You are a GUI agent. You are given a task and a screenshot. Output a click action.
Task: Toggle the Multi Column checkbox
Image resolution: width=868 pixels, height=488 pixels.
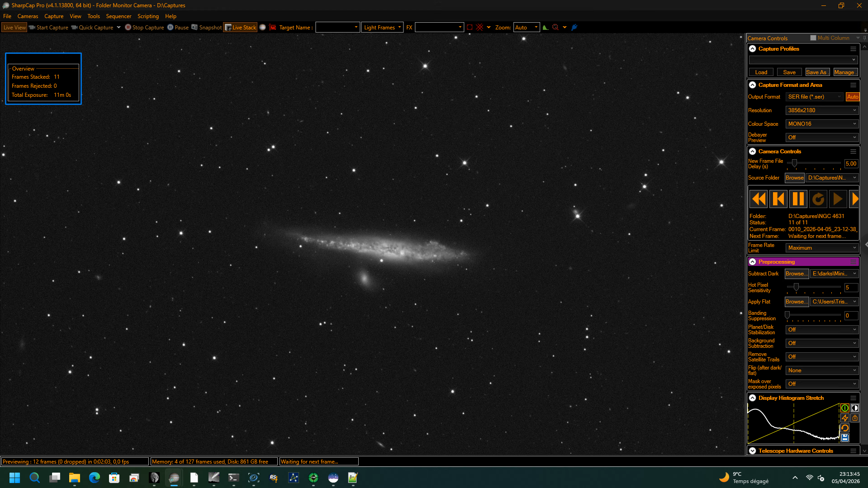(x=813, y=38)
